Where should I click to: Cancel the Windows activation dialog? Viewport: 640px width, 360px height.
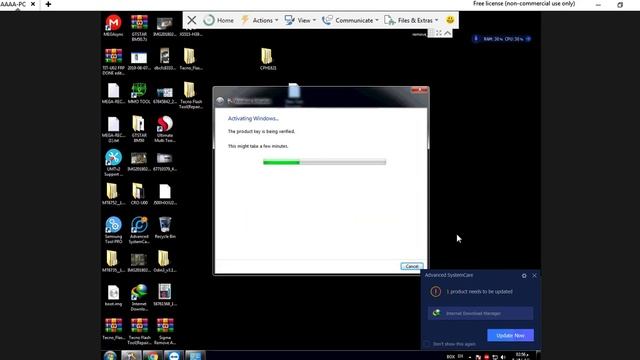[411, 266]
